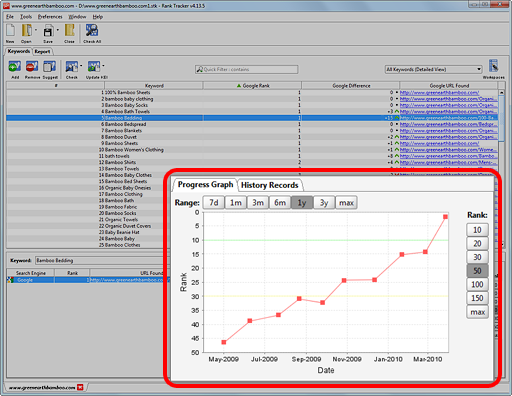Select the Progress Graph tab
This screenshot has width=512, height=396.
point(205,185)
